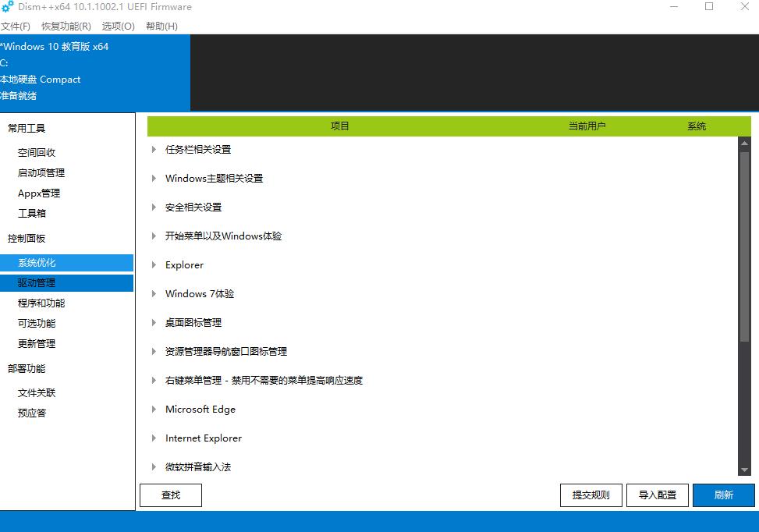
Task: Expand the 安全相关设置 group
Action: [153, 207]
